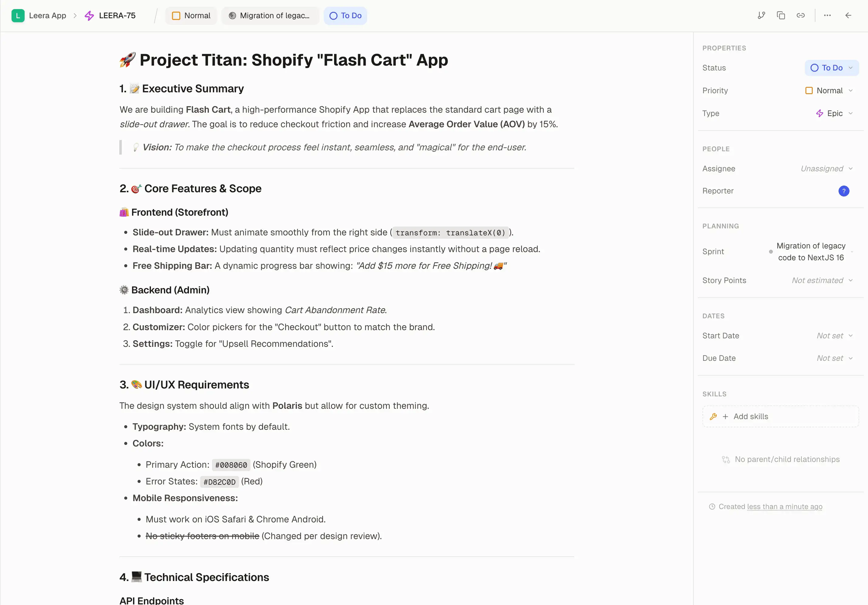The height and width of the screenshot is (605, 868).
Task: Click the wrench icon in Skills box
Action: (713, 416)
